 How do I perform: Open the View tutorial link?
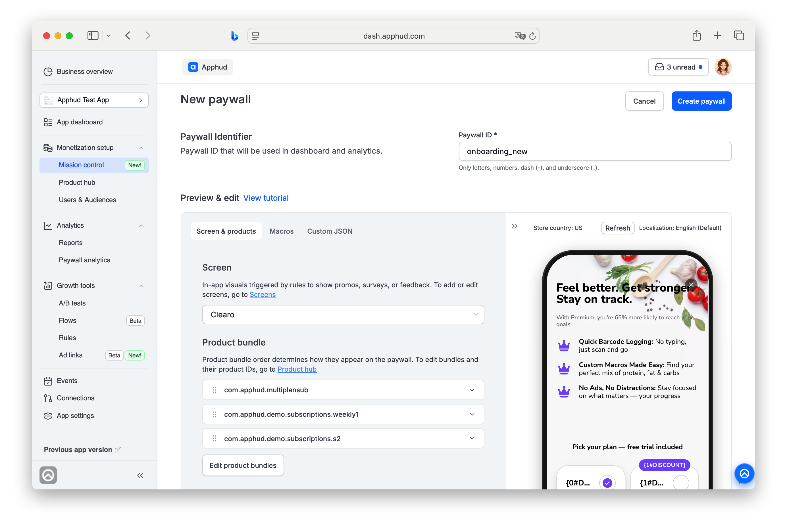point(266,198)
